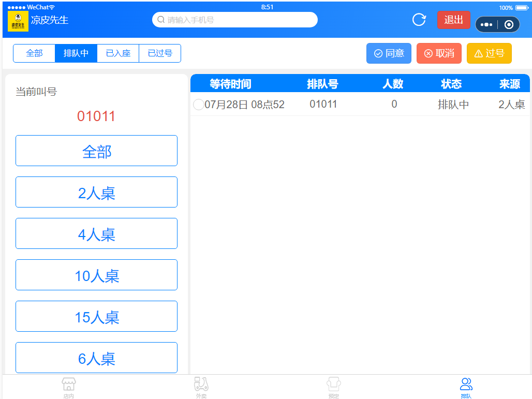
Task: Open the 外卖 delivery scooter icon
Action: [201, 385]
